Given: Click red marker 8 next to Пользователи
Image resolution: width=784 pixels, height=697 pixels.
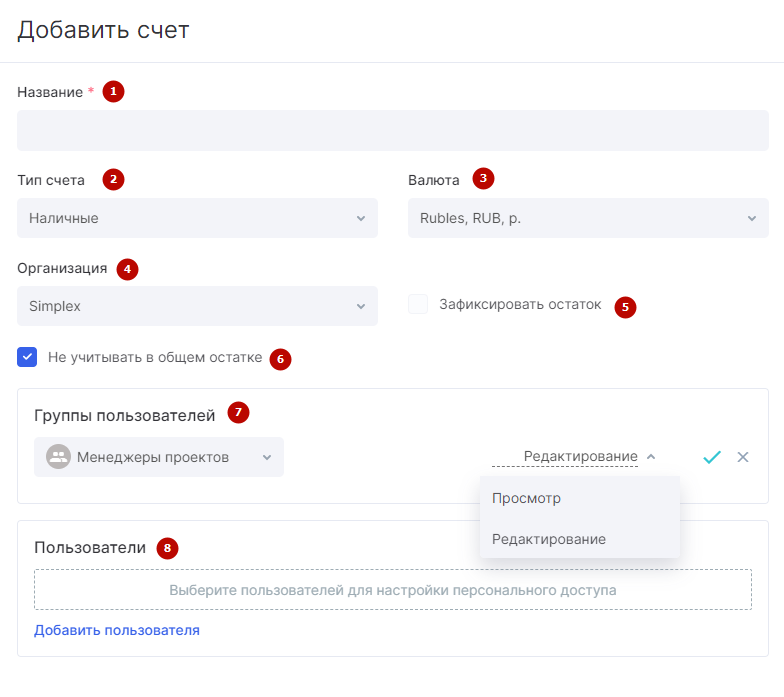Looking at the screenshot, I should [x=168, y=548].
